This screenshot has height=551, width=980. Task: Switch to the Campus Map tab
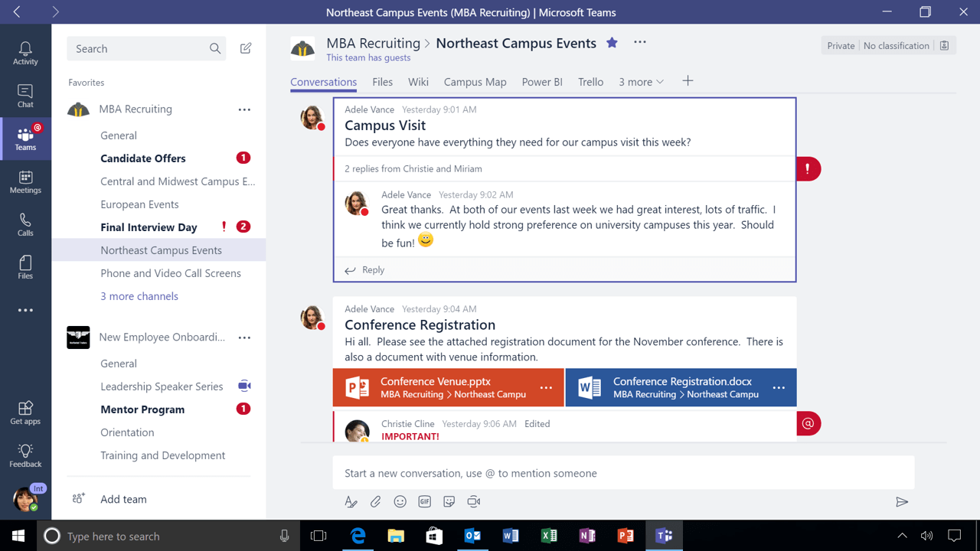point(475,81)
